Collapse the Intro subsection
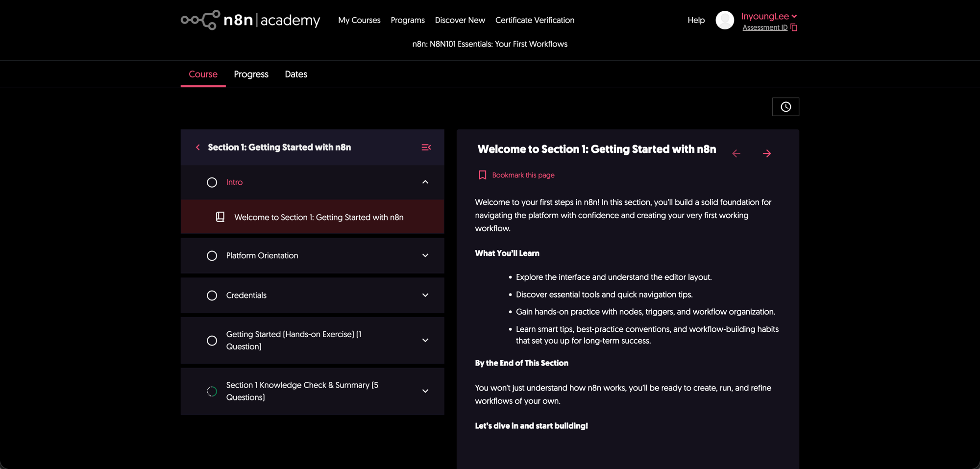 [425, 182]
